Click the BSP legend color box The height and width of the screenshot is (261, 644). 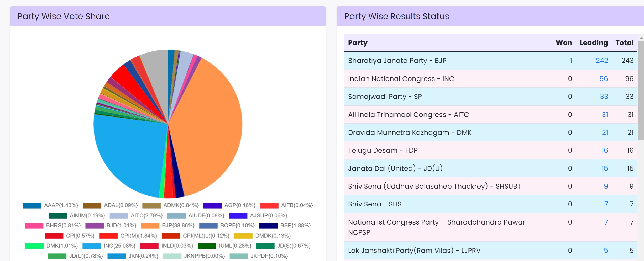click(268, 226)
